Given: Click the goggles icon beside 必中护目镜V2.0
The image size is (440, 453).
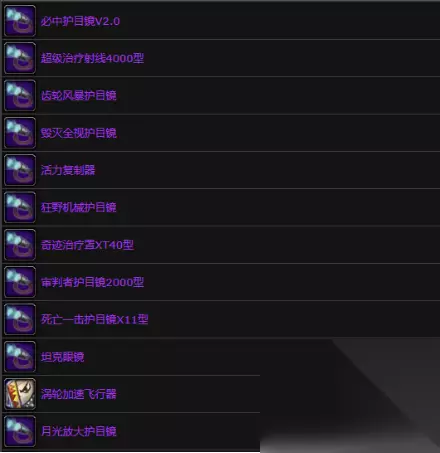Looking at the screenshot, I should click(20, 21).
